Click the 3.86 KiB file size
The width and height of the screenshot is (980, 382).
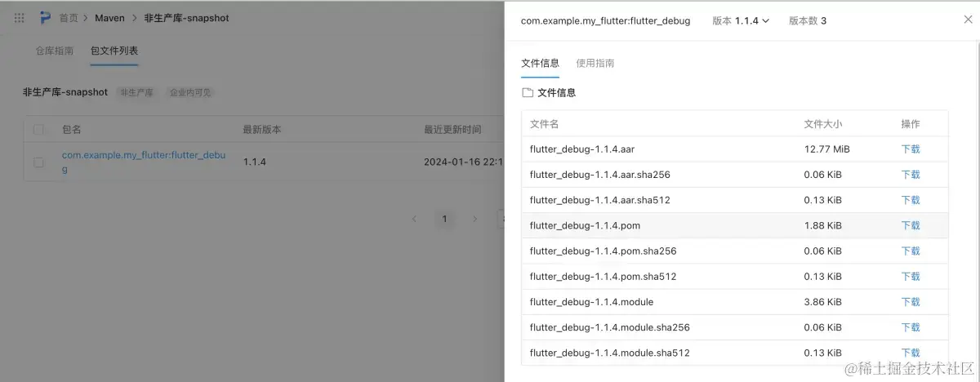pos(823,302)
